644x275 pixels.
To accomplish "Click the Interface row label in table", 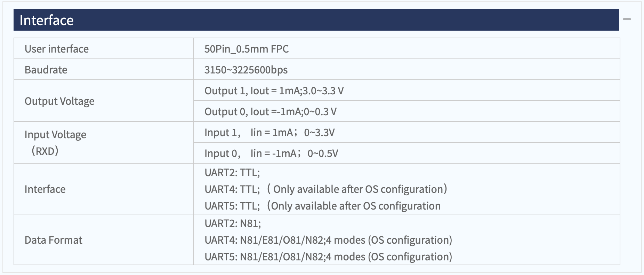I will point(45,189).
